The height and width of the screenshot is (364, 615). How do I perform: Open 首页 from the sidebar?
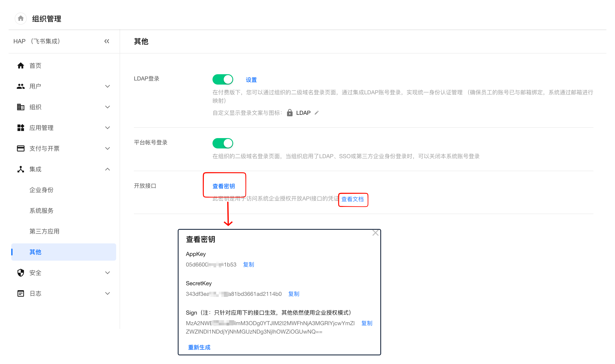click(x=35, y=66)
